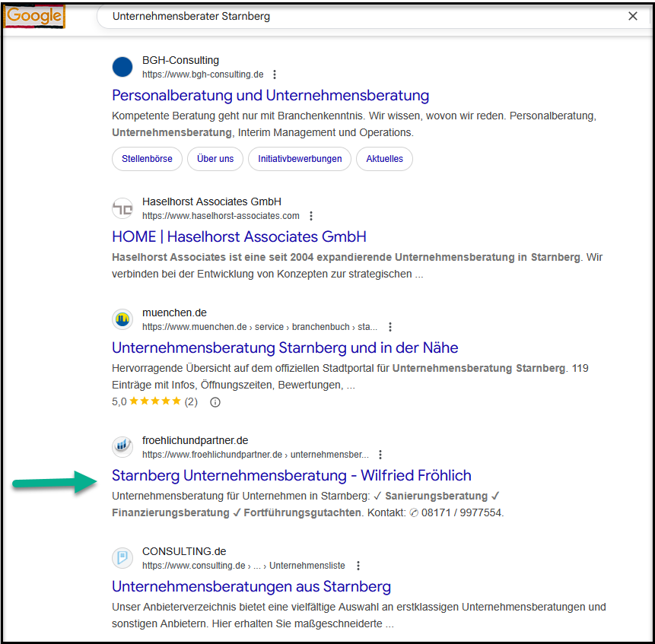This screenshot has height=644, width=655.
Task: Open Starnberg Unternehmensberatung - Wilfried Fröhlich result
Action: pyautogui.click(x=291, y=475)
